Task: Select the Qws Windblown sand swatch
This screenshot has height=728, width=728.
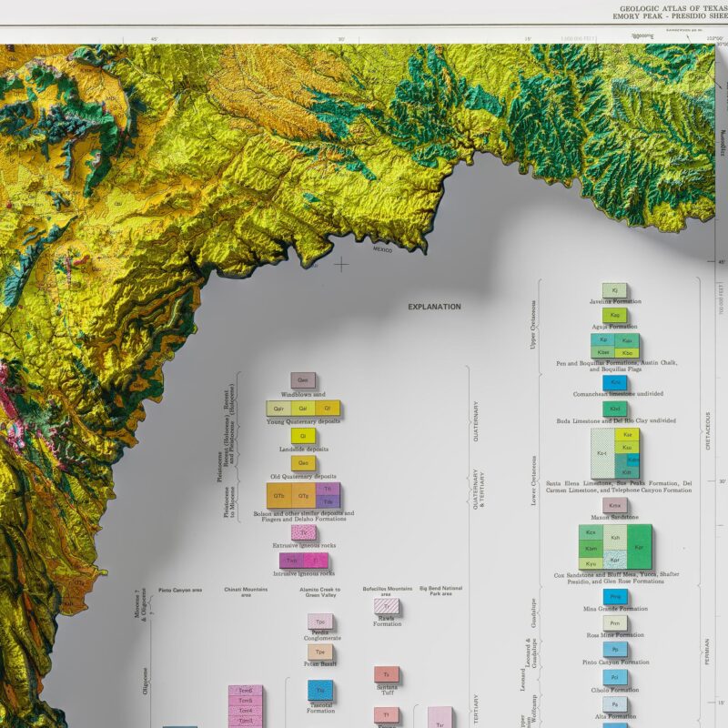Action: [303, 380]
